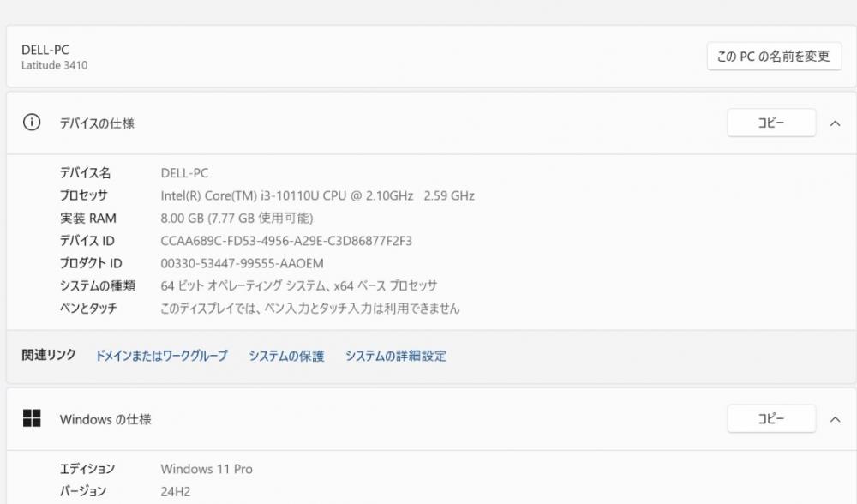Select the product ID value text
857x504 pixels.
point(243,263)
